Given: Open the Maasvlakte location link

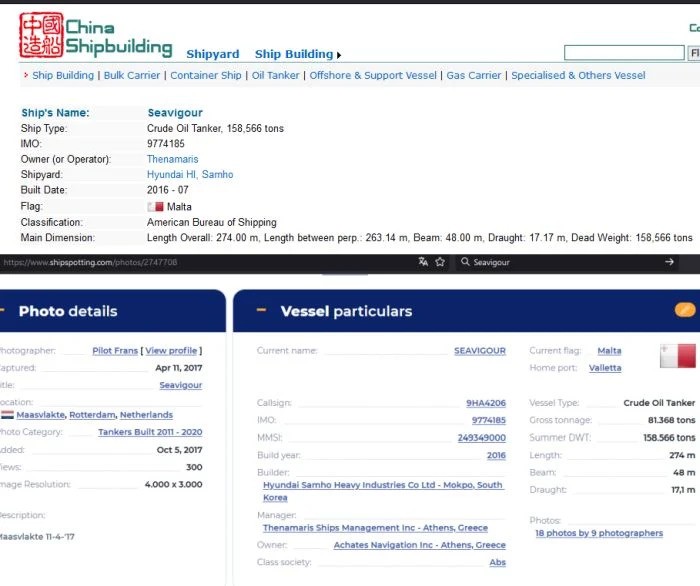Looking at the screenshot, I should [x=41, y=415].
